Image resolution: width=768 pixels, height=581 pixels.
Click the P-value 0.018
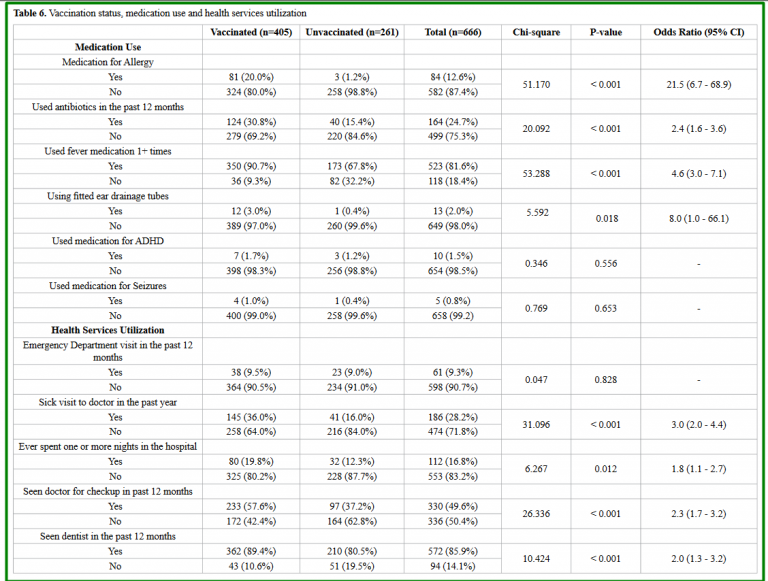pos(607,218)
